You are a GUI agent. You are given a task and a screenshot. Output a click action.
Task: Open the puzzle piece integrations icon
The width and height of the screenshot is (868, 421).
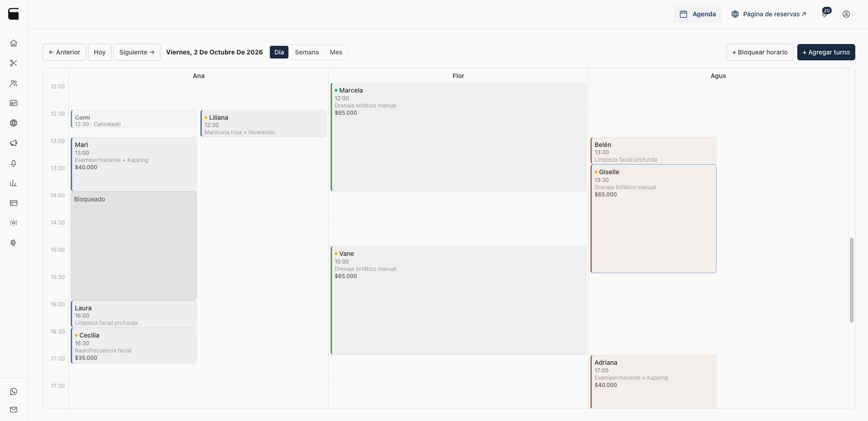pyautogui.click(x=14, y=243)
